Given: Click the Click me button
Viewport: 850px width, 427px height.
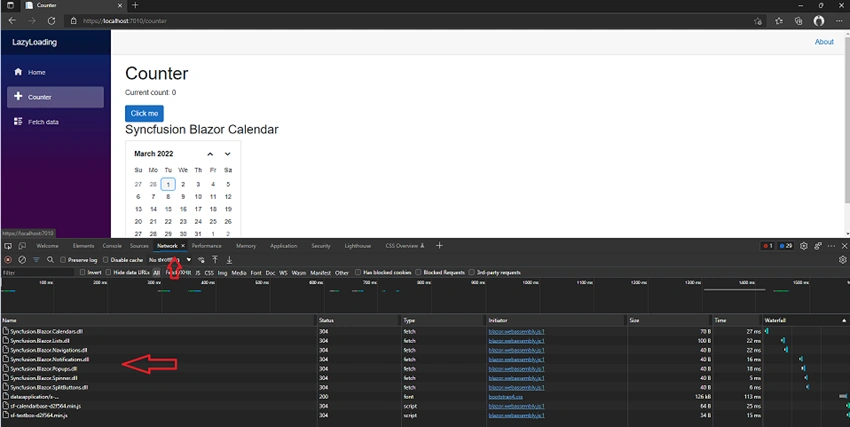Looking at the screenshot, I should [x=144, y=113].
